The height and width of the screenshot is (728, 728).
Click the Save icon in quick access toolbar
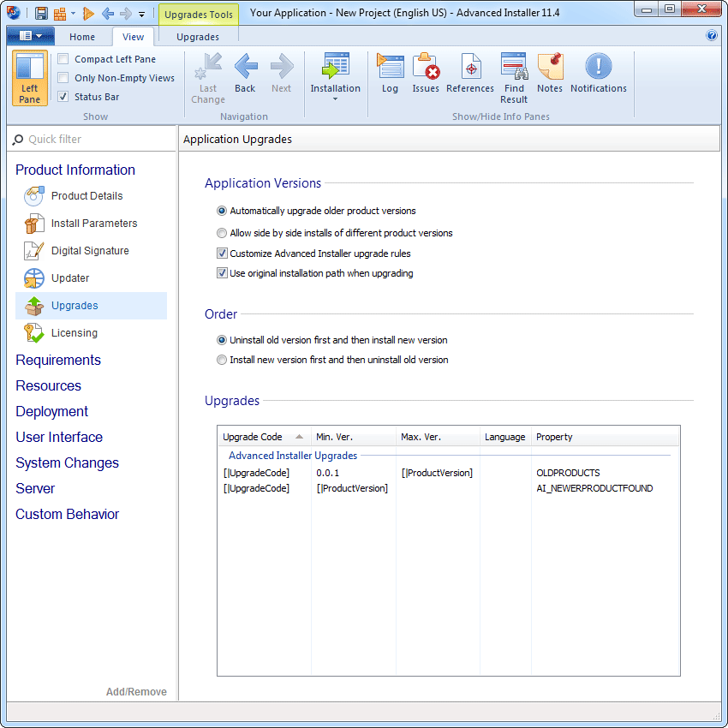coord(41,13)
